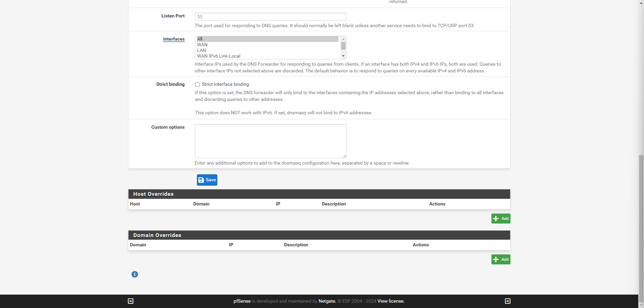
Task: Click the Interfaces list scroll-up arrow
Action: click(343, 39)
